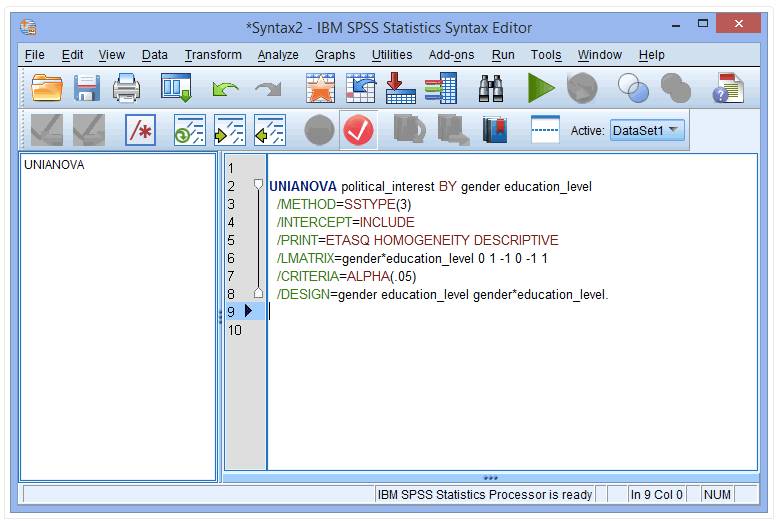776x521 pixels.
Task: Click the gray stacked documents icon
Action: (x=453, y=130)
